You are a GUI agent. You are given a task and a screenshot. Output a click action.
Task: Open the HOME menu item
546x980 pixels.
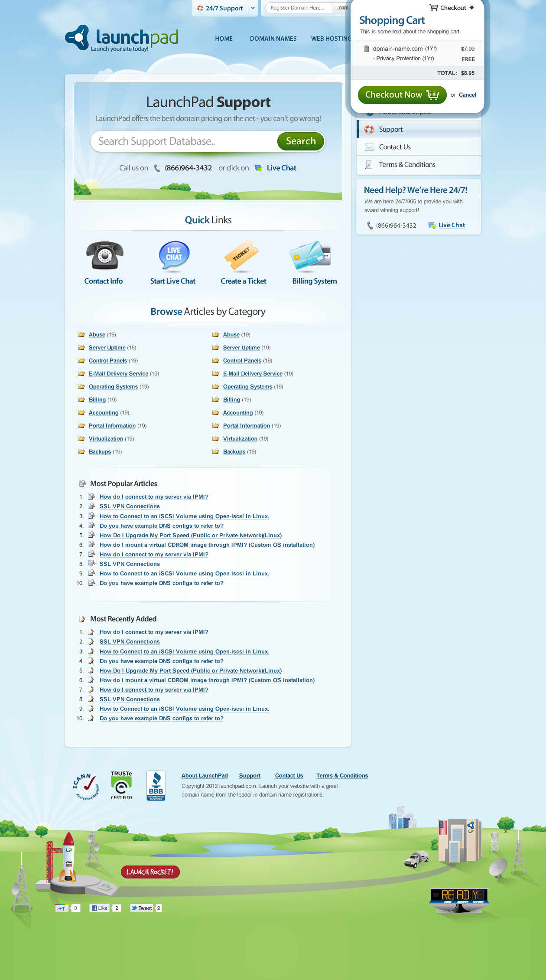pyautogui.click(x=224, y=39)
